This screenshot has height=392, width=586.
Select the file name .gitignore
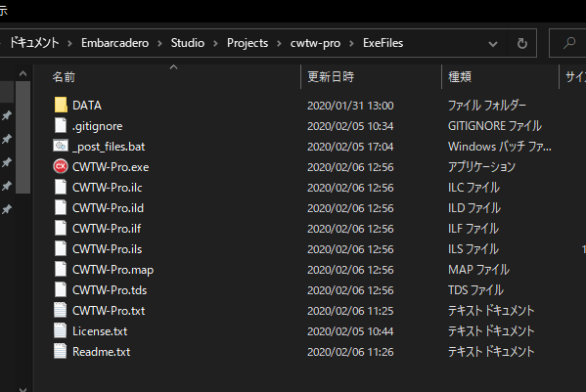[97, 126]
